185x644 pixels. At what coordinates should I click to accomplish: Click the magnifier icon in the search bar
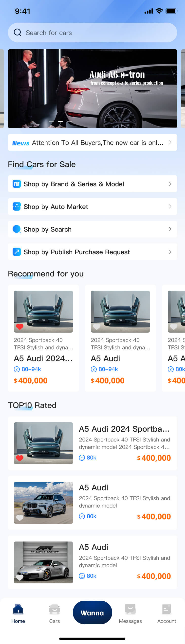[17, 33]
